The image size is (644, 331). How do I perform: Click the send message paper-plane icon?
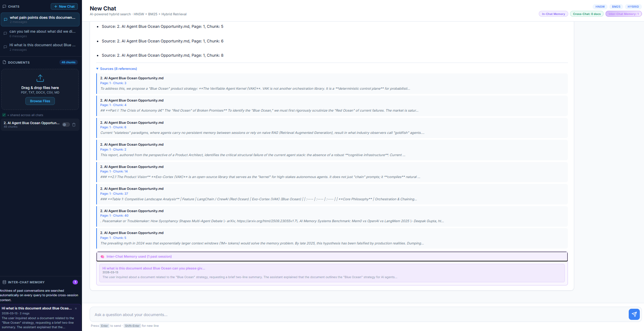(x=634, y=314)
